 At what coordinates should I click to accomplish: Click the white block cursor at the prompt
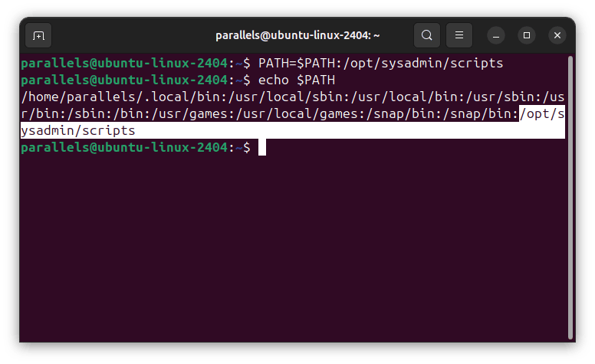click(262, 148)
